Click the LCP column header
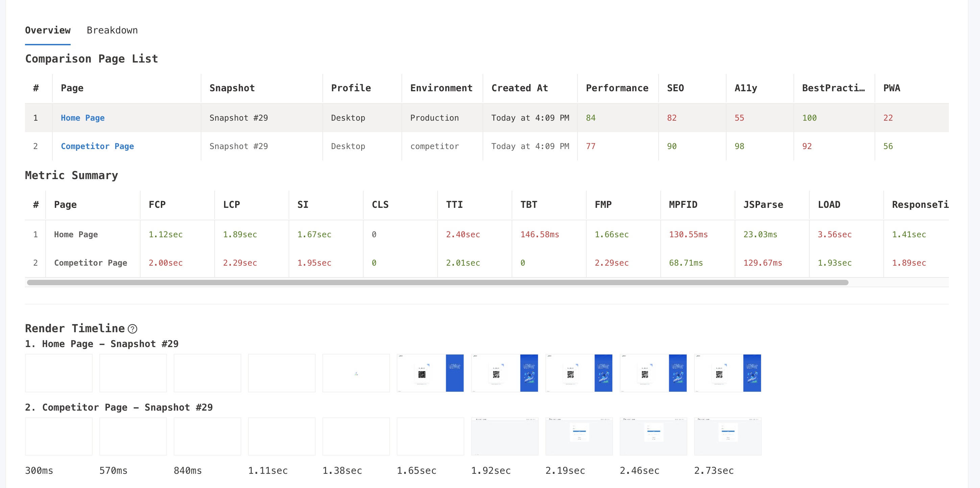 231,205
